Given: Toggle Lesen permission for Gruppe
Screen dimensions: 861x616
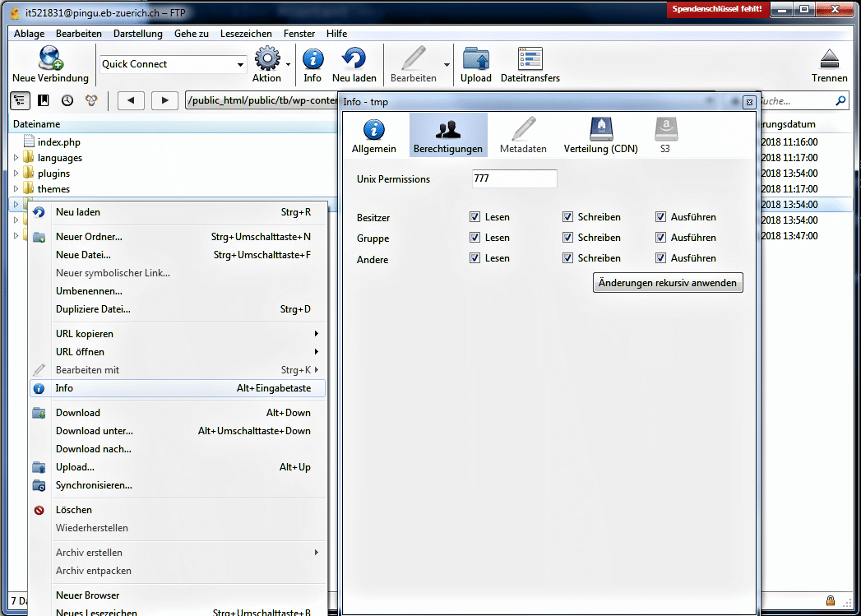Looking at the screenshot, I should [474, 237].
